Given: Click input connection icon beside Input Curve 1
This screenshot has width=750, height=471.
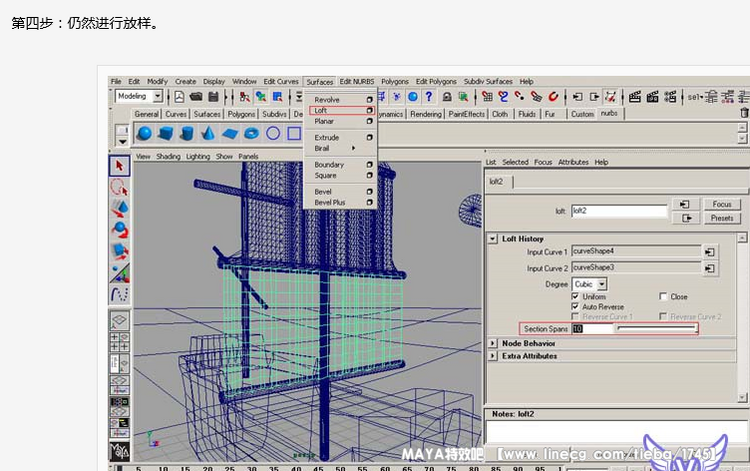Looking at the screenshot, I should pyautogui.click(x=710, y=252).
